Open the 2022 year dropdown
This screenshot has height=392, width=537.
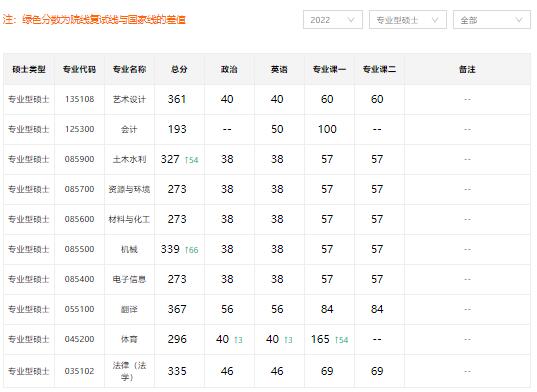coord(333,20)
